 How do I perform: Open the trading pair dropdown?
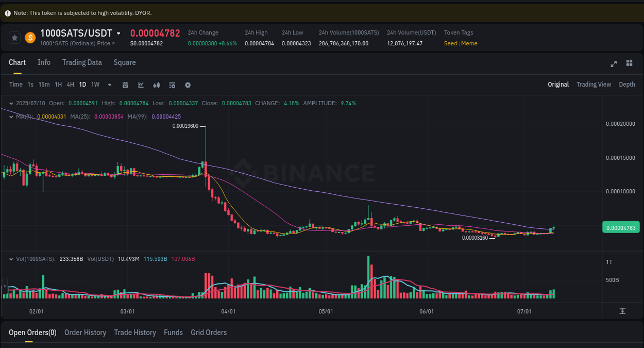point(119,32)
